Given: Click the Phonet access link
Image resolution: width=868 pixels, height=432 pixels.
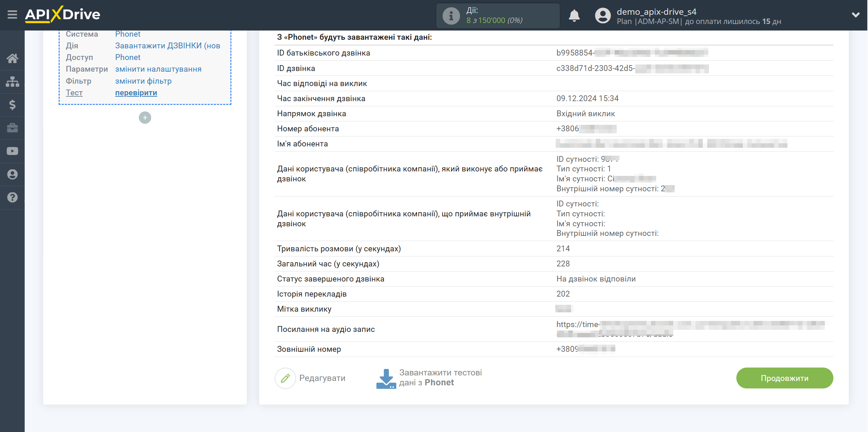Looking at the screenshot, I should point(128,57).
